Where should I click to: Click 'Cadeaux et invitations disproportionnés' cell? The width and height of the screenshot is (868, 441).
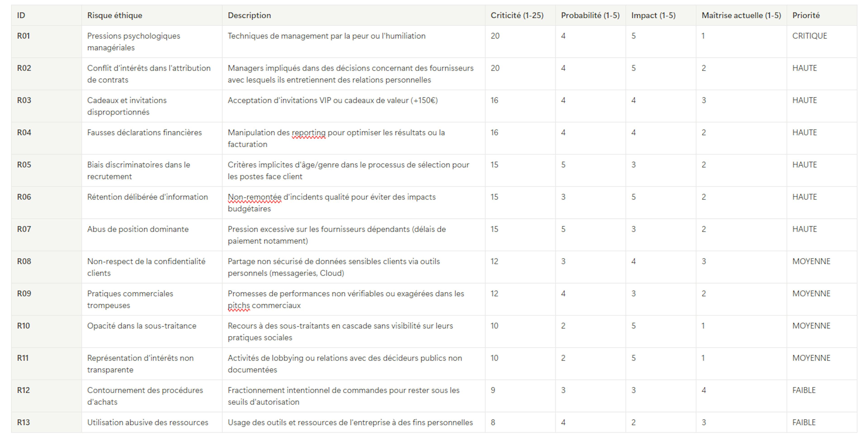(x=152, y=106)
